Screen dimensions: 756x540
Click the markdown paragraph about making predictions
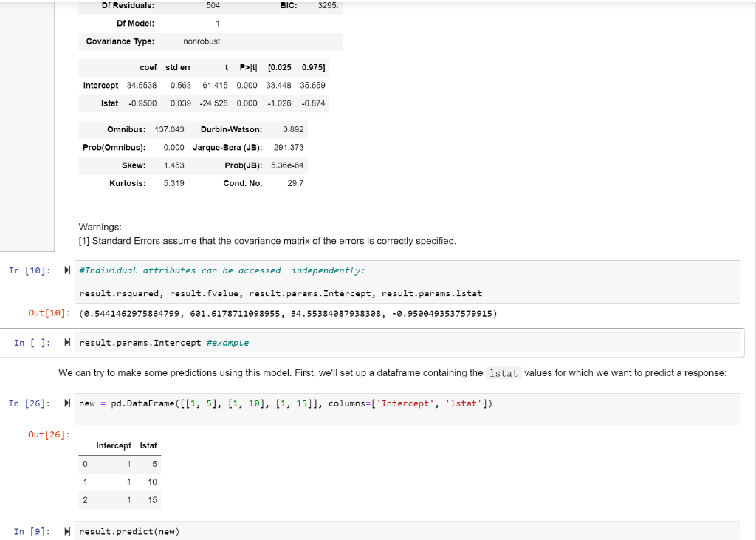(295, 372)
